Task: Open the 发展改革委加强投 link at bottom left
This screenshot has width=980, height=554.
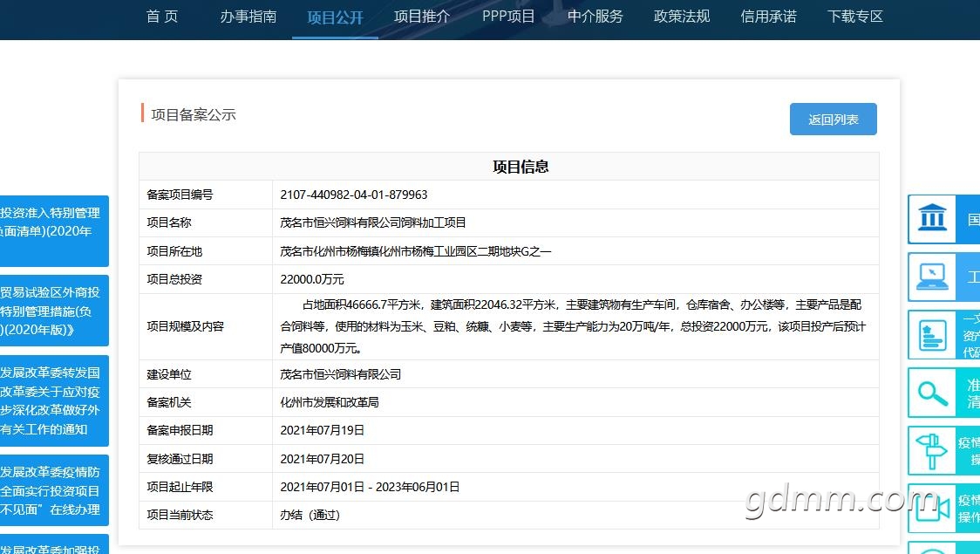Action: 54,544
